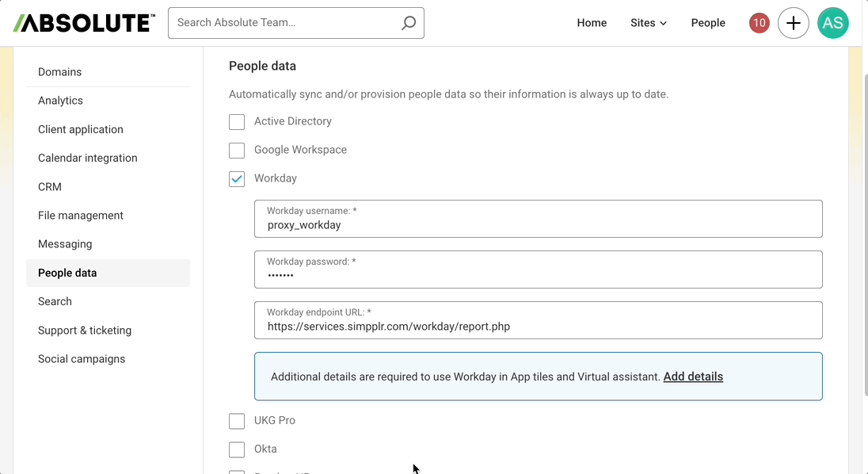Open the AS profile avatar menu
This screenshot has height=474, width=868.
833,22
